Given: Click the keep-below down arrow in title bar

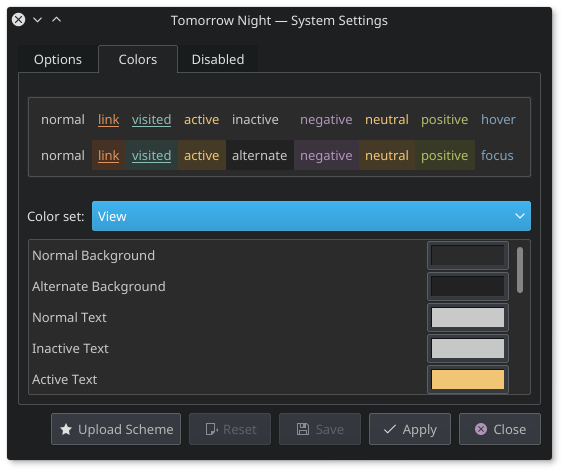Looking at the screenshot, I should pos(37,20).
